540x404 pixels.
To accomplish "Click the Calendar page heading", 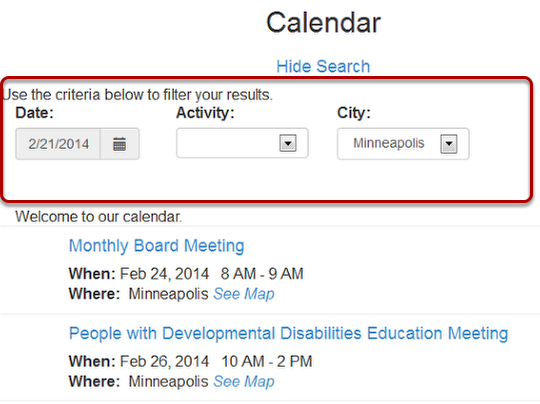I will click(x=323, y=23).
